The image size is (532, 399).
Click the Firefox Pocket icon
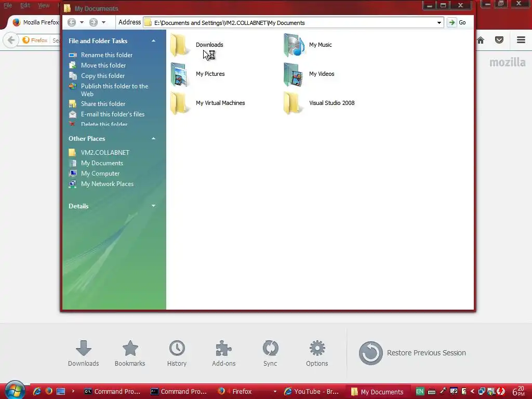pyautogui.click(x=499, y=40)
